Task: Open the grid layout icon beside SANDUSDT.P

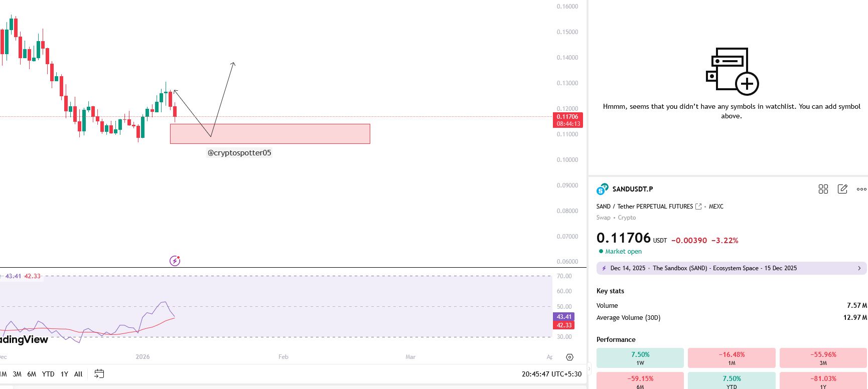Action: [823, 189]
